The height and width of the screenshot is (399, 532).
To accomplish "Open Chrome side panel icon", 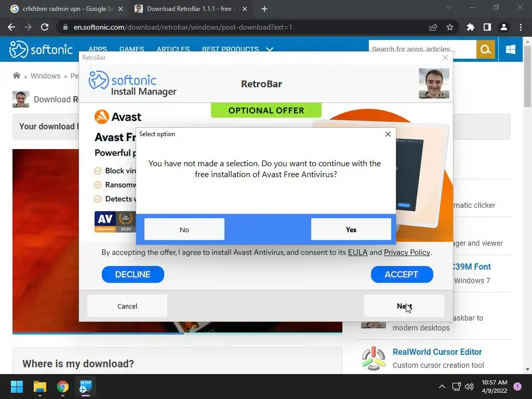I will pyautogui.click(x=487, y=27).
